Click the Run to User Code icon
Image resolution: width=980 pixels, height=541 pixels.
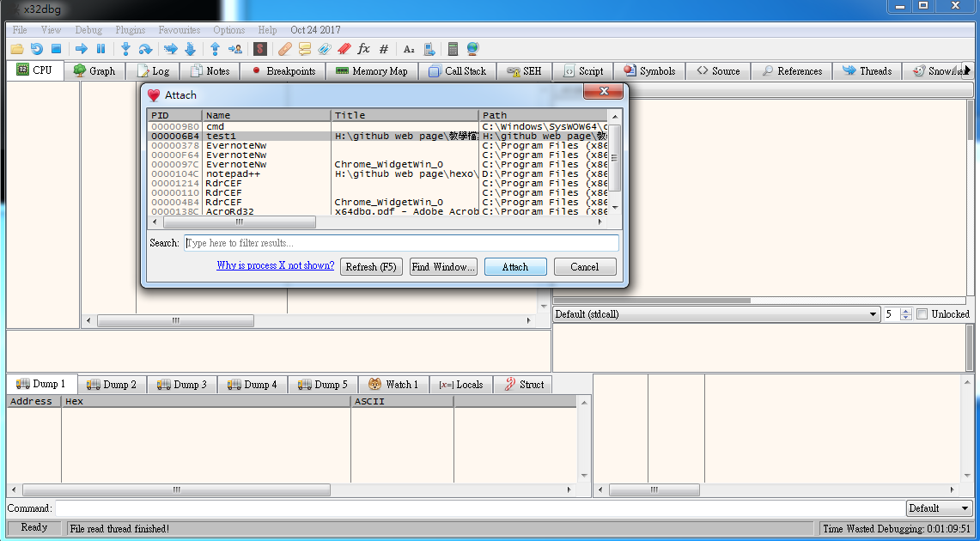[x=235, y=49]
